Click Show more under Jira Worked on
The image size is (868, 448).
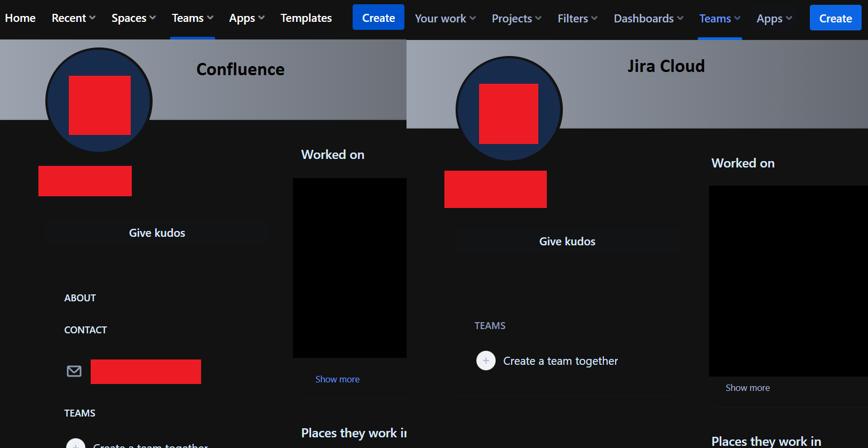(x=747, y=388)
